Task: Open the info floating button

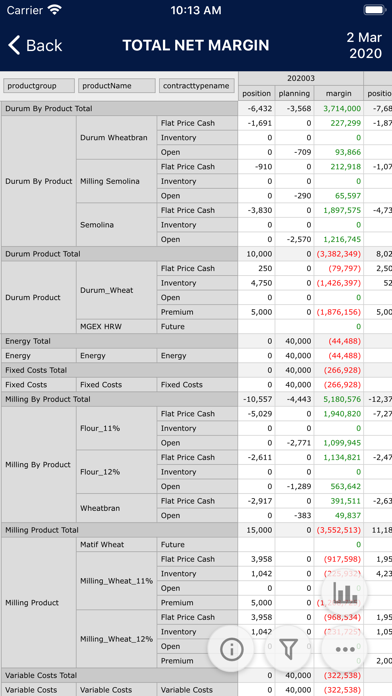Action: pos(231,649)
